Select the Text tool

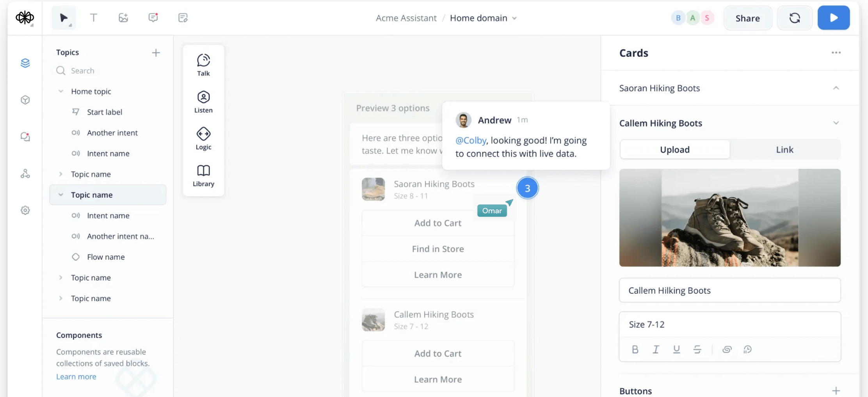click(93, 18)
